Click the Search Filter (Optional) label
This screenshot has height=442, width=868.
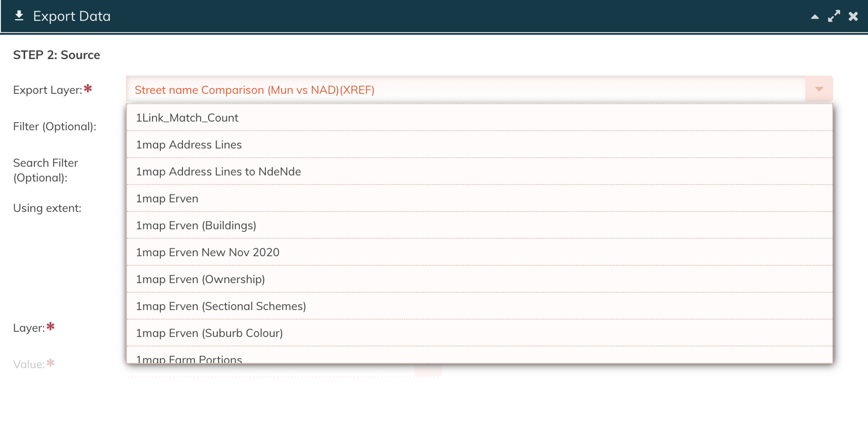click(45, 170)
